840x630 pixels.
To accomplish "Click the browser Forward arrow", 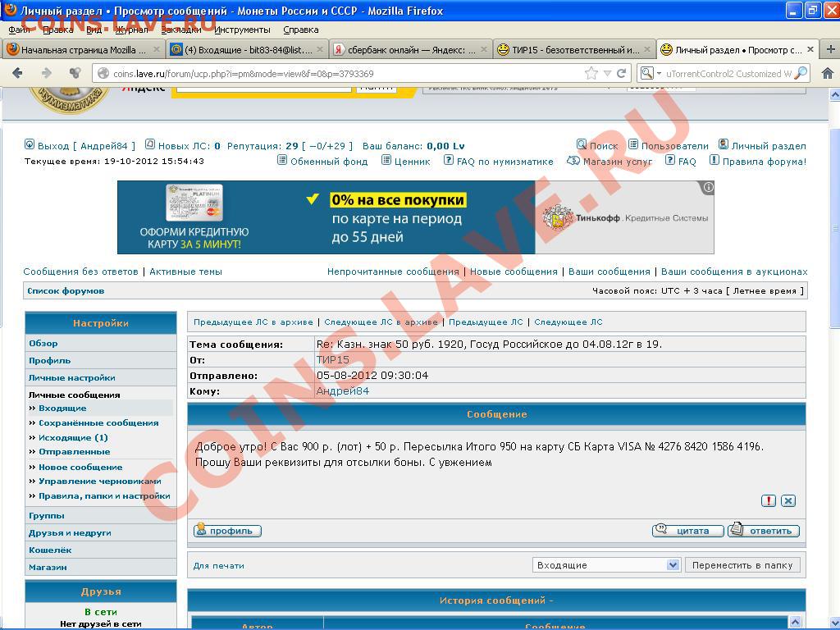I will 47,73.
